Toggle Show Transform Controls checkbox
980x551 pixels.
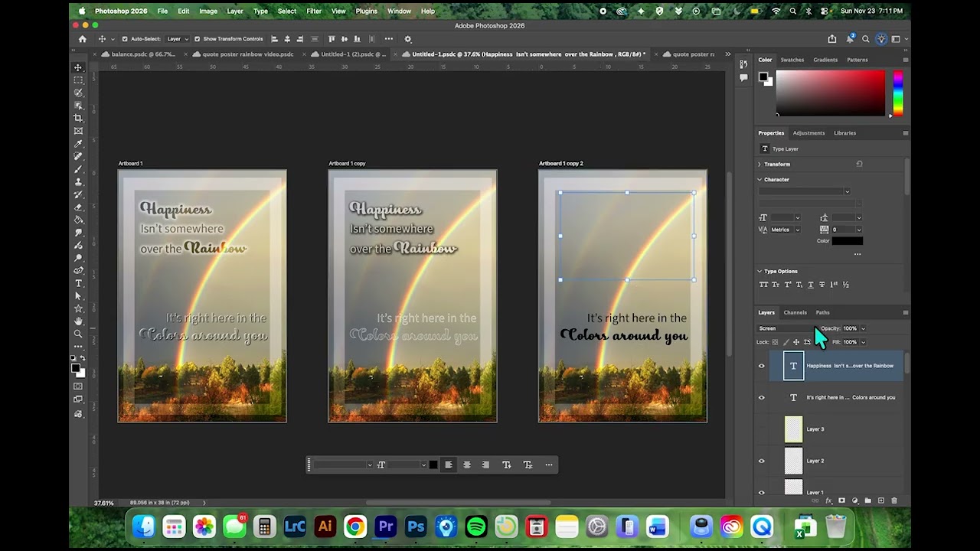click(x=197, y=39)
